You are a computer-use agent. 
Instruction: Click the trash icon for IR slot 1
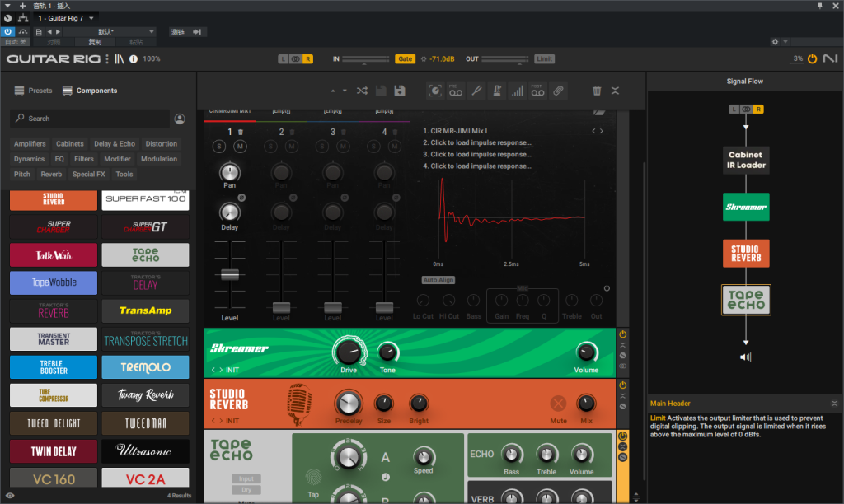241,132
